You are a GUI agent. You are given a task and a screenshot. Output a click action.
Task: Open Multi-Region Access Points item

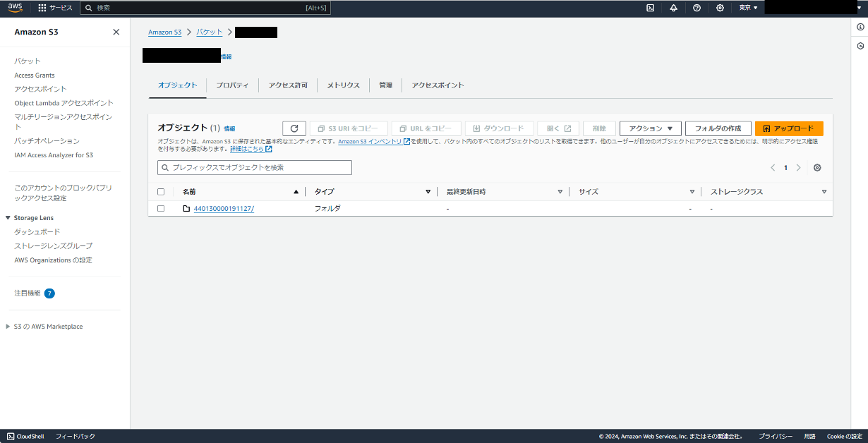[x=64, y=121]
